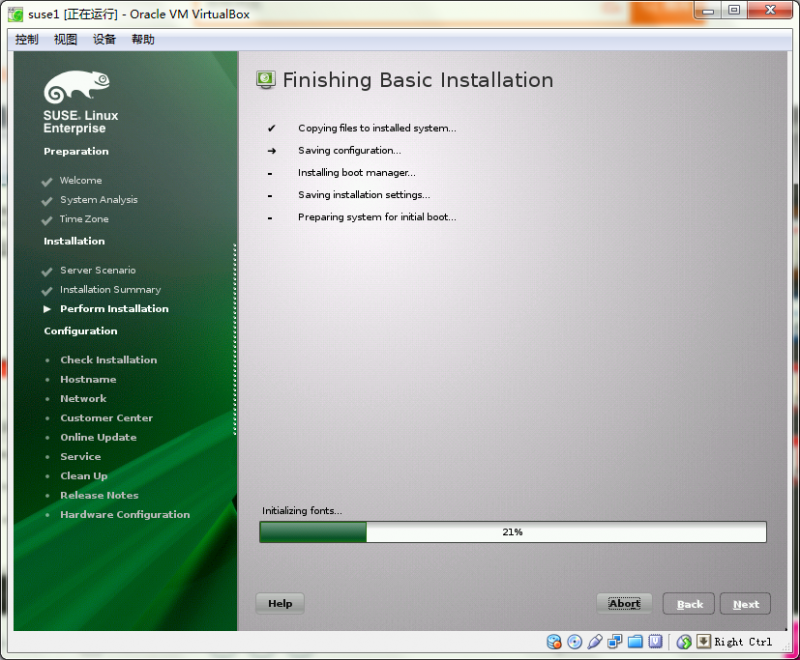
Task: Click the optical disc drive status icon
Action: (x=574, y=641)
